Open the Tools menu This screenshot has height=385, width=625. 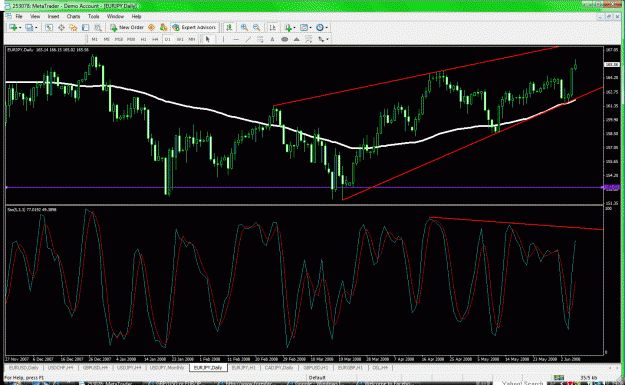[x=94, y=16]
